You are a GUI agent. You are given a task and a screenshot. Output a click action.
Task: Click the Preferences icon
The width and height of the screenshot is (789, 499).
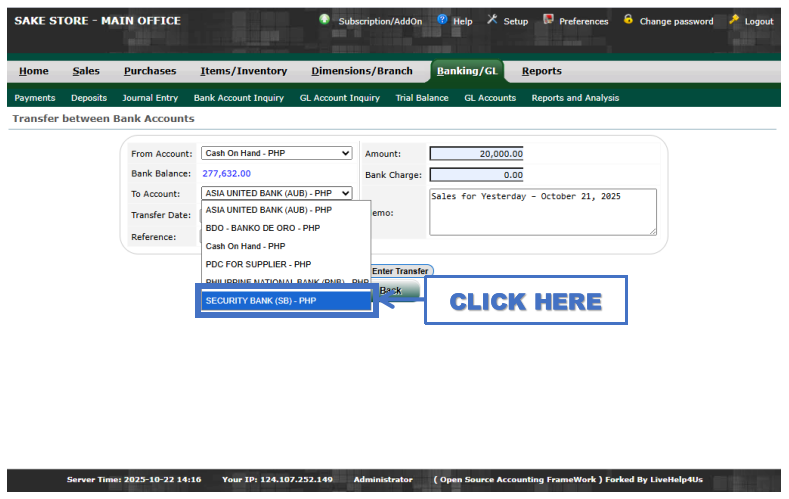[548, 20]
